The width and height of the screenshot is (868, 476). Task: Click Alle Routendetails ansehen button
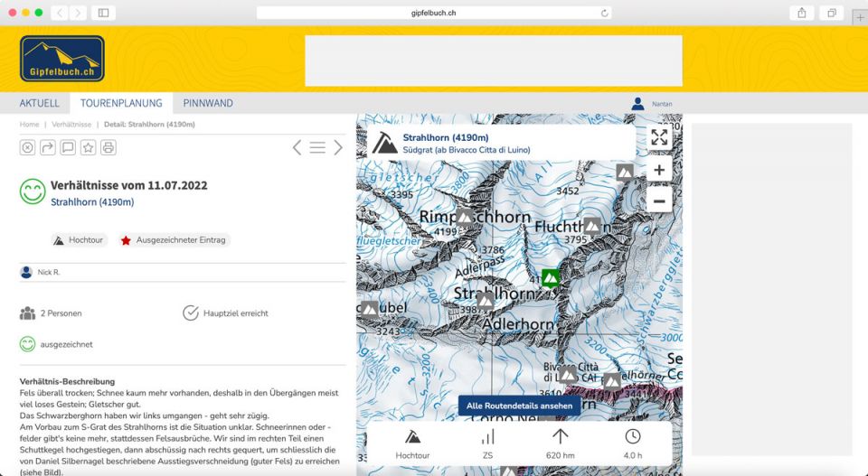[519, 406]
